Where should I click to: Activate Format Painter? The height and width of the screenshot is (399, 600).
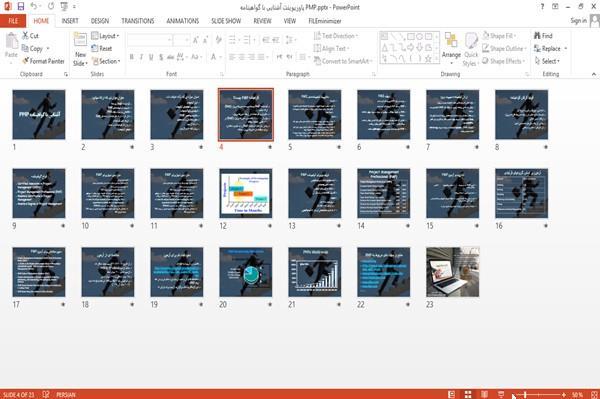pyautogui.click(x=43, y=61)
